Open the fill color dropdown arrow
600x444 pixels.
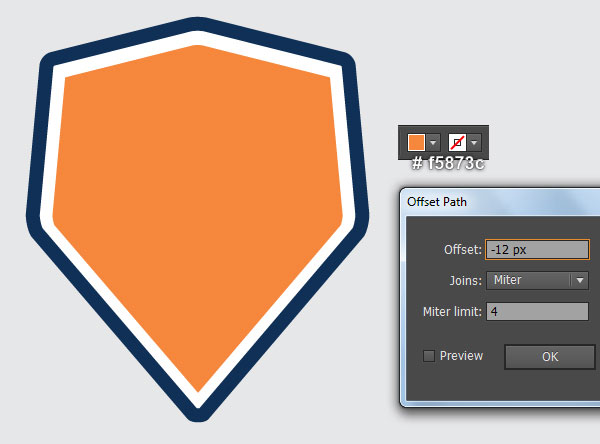click(433, 143)
